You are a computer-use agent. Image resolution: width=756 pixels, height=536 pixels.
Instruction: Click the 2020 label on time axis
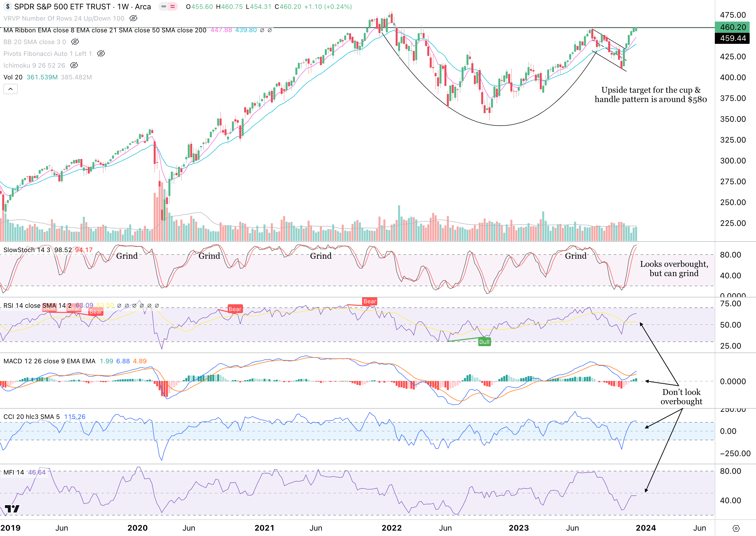(137, 528)
